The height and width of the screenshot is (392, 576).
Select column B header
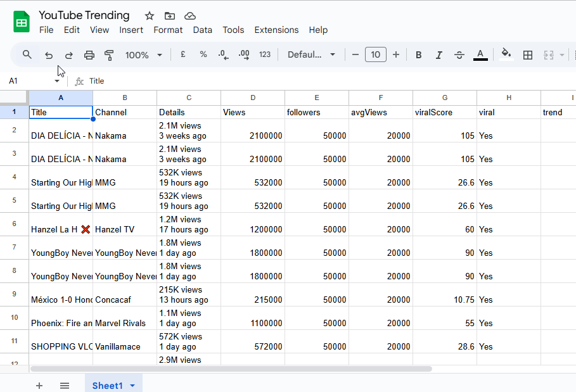pyautogui.click(x=125, y=98)
